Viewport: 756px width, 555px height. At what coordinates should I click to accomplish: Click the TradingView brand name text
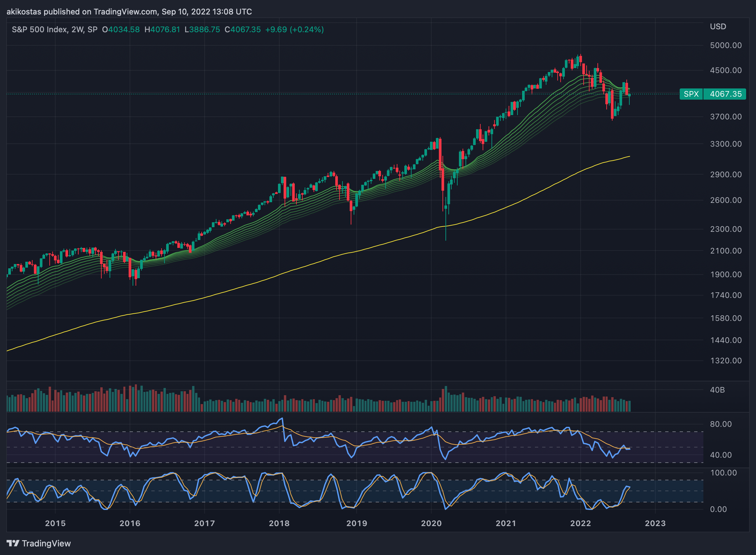46,543
